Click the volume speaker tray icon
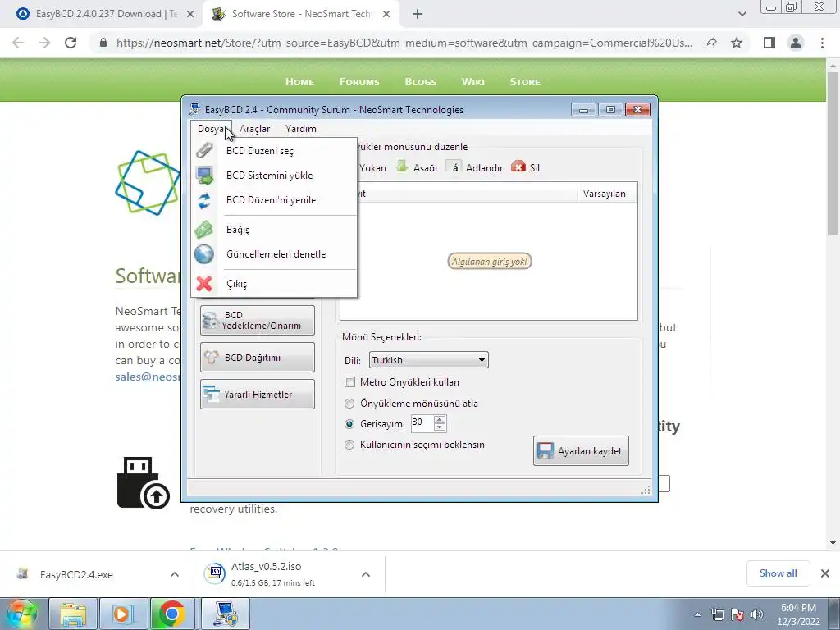 click(756, 614)
